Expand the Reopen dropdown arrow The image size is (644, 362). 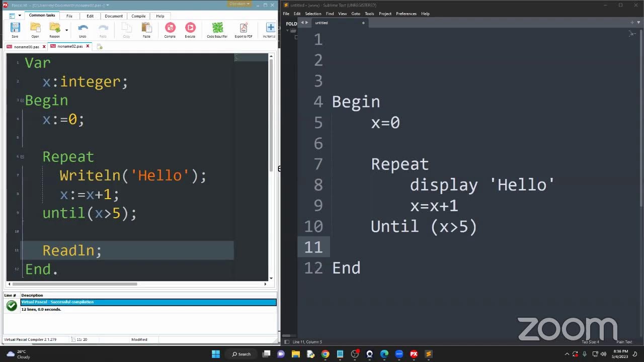point(66,30)
